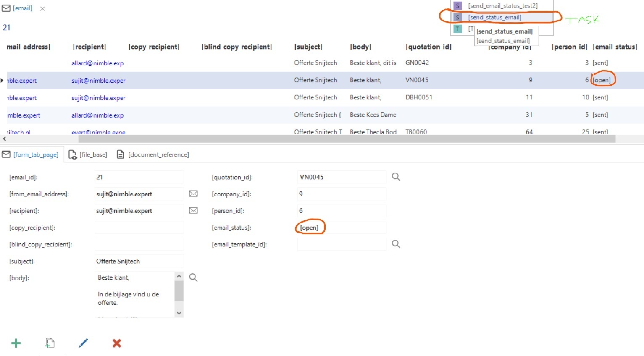Sort by [quotation_id] column header

428,47
